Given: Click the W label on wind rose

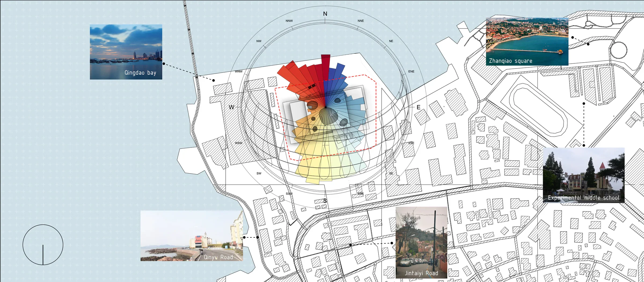Looking at the screenshot, I should pyautogui.click(x=232, y=107).
